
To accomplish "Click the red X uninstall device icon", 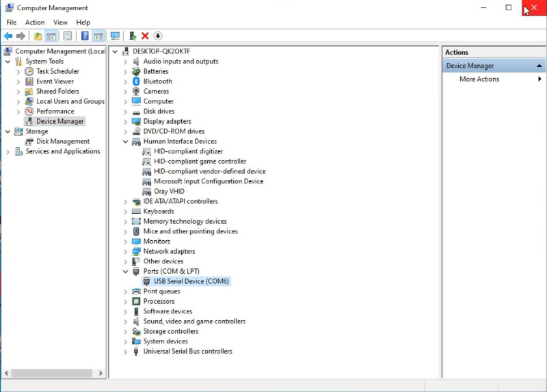I will pyautogui.click(x=145, y=36).
